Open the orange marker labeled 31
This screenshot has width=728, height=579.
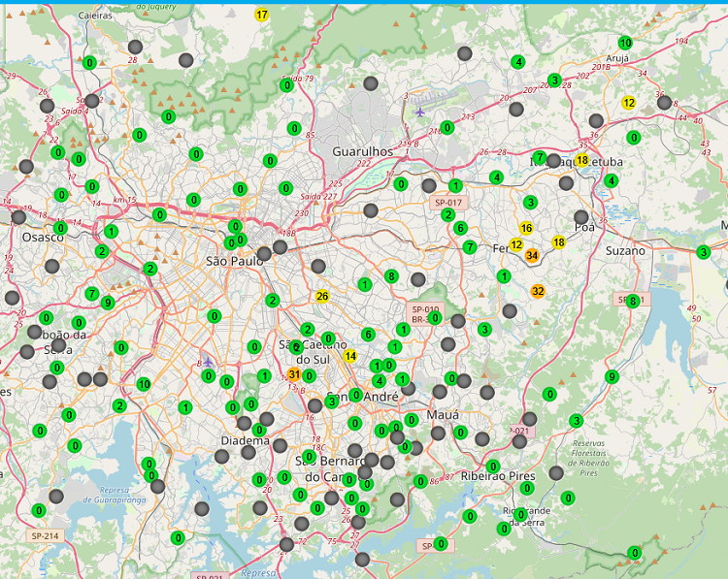point(294,374)
